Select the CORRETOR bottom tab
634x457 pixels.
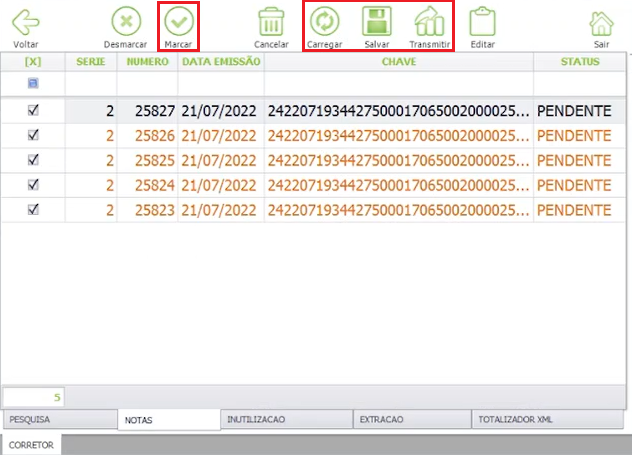[32, 445]
